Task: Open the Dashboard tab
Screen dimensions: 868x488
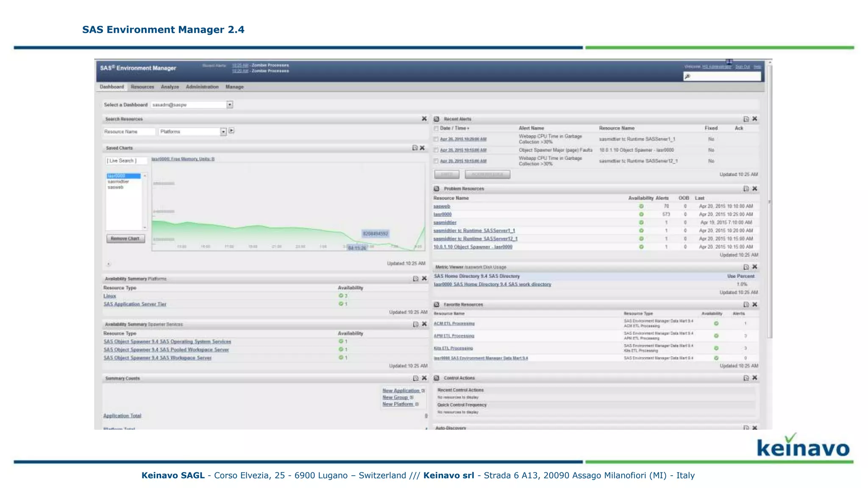Action: [x=112, y=87]
